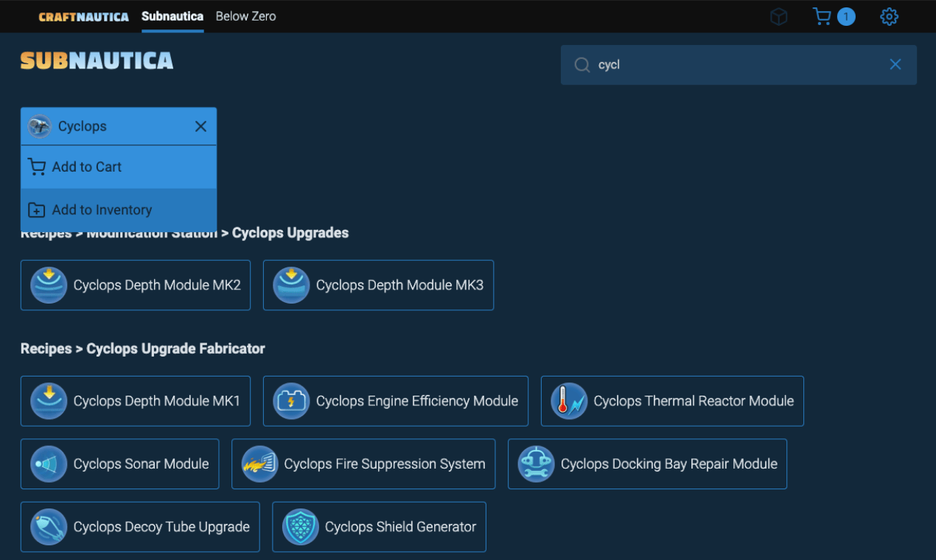Click the Cyclops Upgrades heading text

coord(290,233)
